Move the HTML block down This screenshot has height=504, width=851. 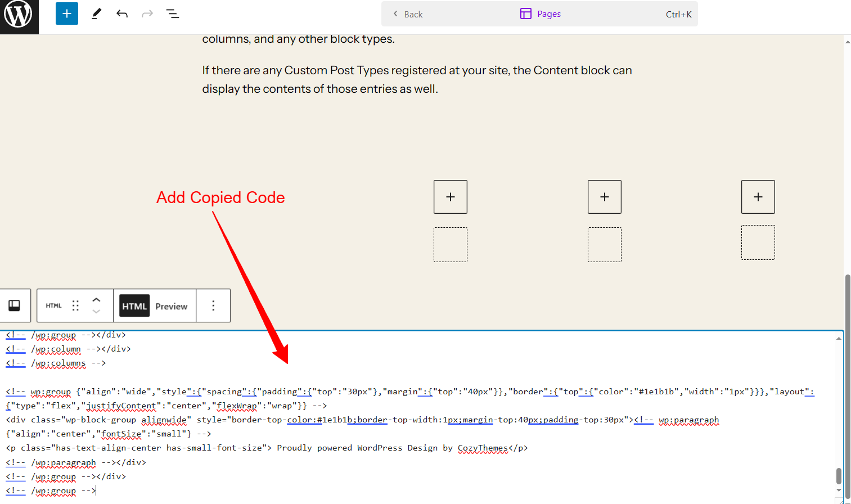pyautogui.click(x=96, y=311)
